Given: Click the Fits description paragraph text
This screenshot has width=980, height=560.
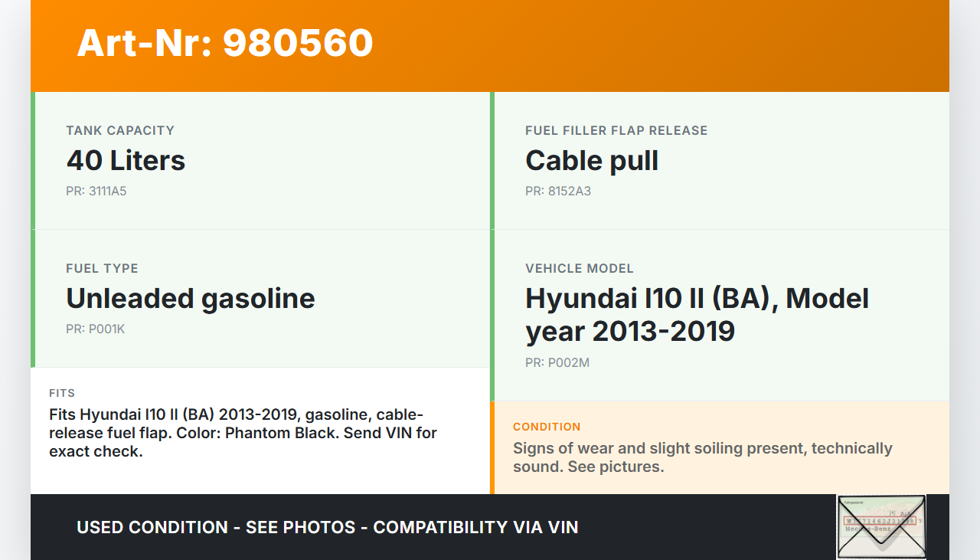Looking at the screenshot, I should coord(243,433).
